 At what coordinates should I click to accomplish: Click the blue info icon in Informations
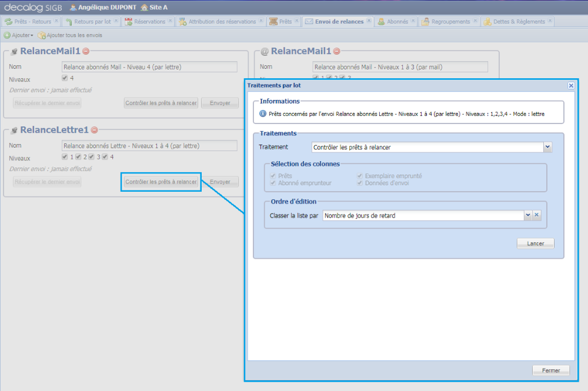coord(263,113)
